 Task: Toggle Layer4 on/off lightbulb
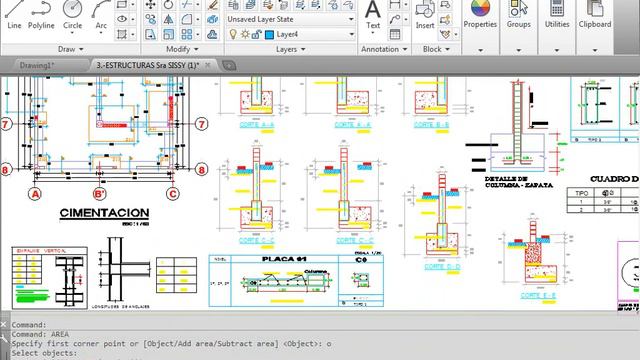[x=233, y=34]
